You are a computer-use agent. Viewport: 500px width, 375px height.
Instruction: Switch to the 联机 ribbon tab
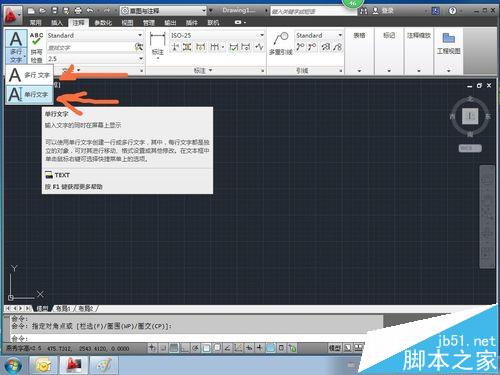213,22
